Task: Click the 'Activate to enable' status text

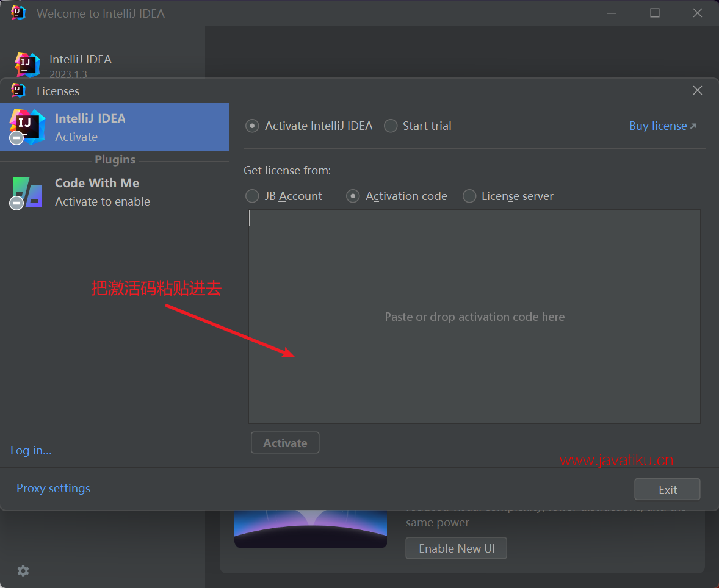Action: (x=103, y=202)
